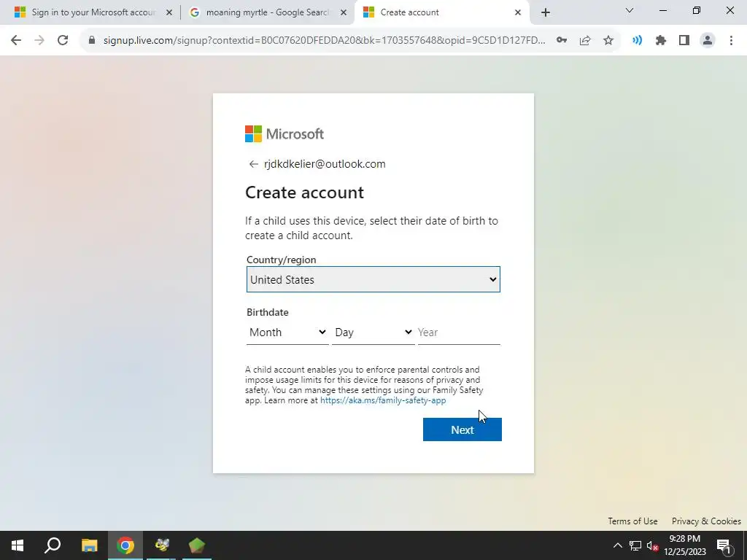The width and height of the screenshot is (747, 560).
Task: Share this page via share icon
Action: click(585, 41)
